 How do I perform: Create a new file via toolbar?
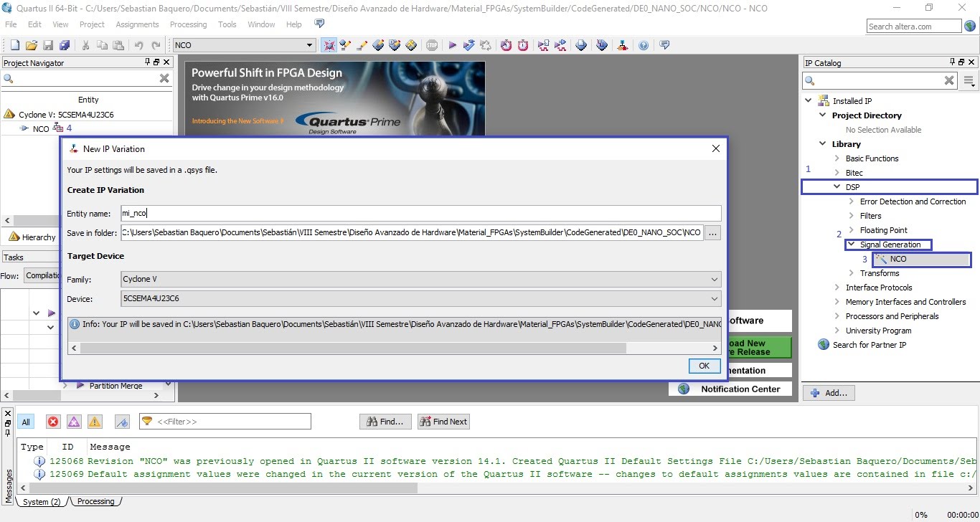pyautogui.click(x=14, y=45)
